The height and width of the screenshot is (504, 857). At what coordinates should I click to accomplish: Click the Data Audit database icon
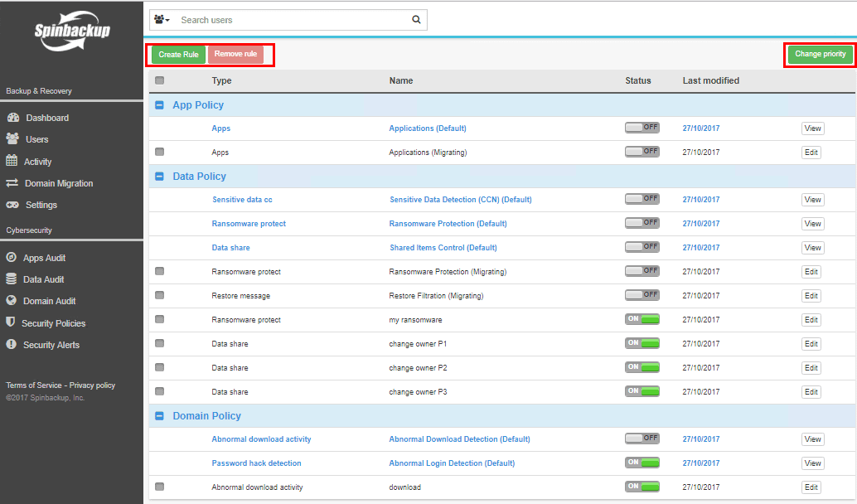12,279
